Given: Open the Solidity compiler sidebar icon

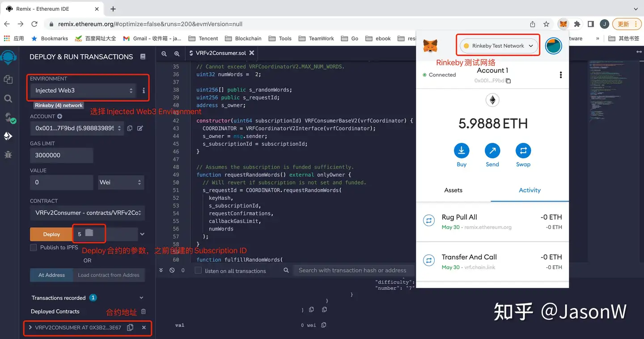Looking at the screenshot, I should coord(9,118).
